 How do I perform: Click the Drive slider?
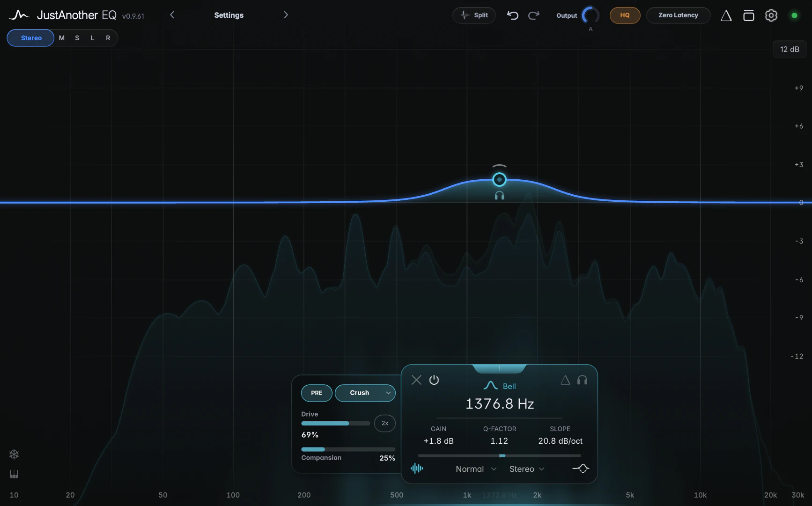335,423
